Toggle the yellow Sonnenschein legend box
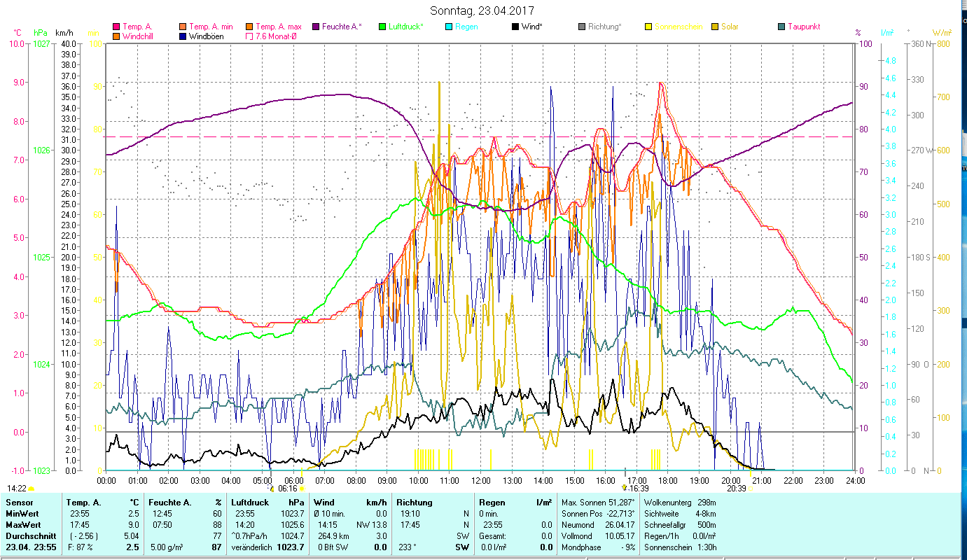Viewport: 967px width, 560px height. pos(648,27)
